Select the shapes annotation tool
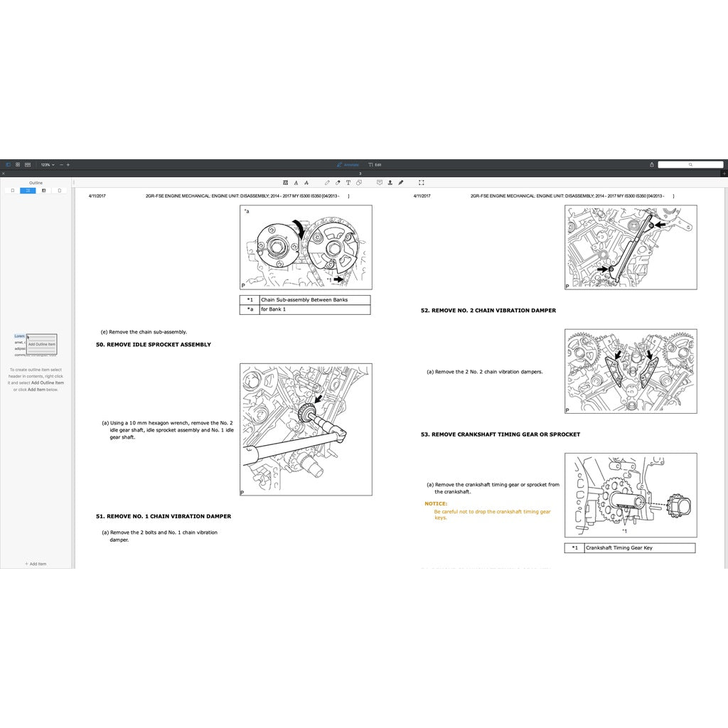 coord(359,182)
